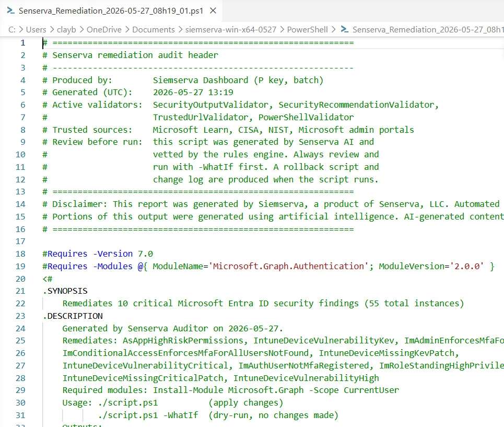Click 'AsAppHighRiskPermissions' on line 25

(183, 341)
